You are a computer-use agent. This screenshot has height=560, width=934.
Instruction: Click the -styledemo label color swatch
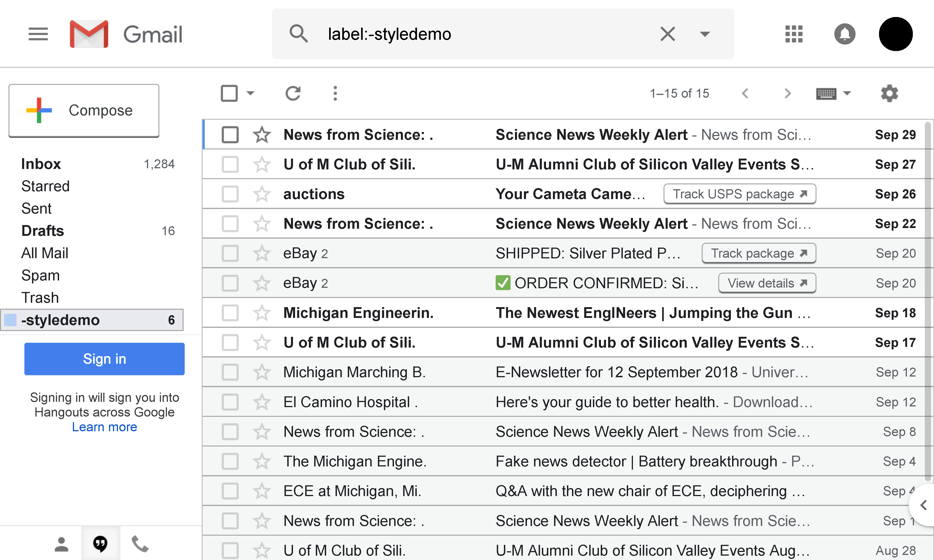tap(11, 320)
